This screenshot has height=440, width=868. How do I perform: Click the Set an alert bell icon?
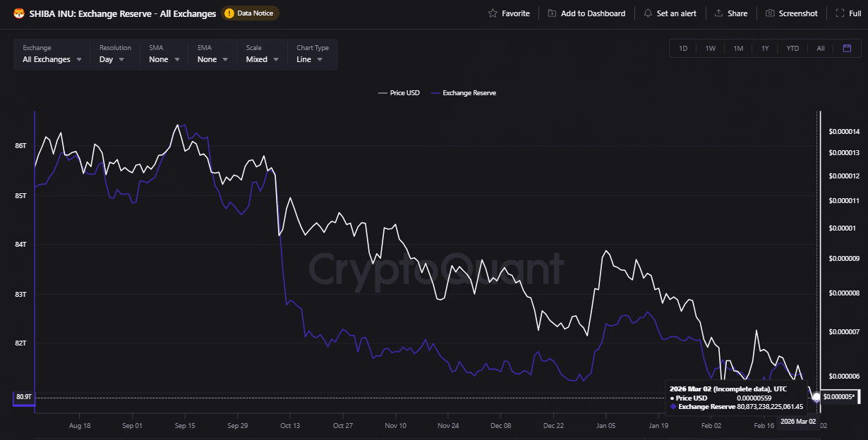click(648, 13)
